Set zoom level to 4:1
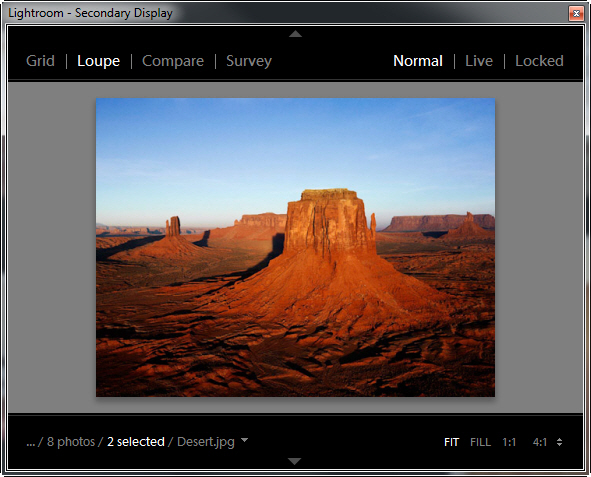 pos(540,442)
